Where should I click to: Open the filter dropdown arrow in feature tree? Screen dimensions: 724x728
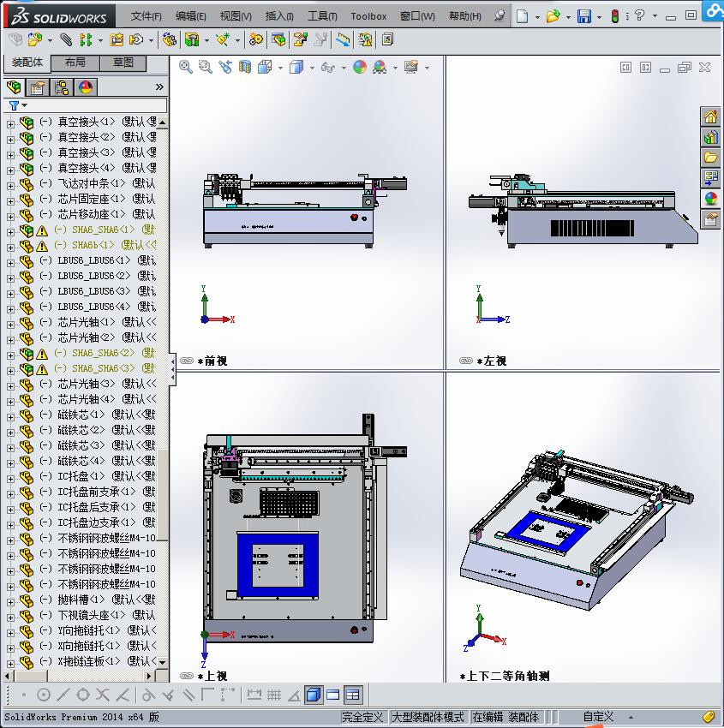click(25, 105)
